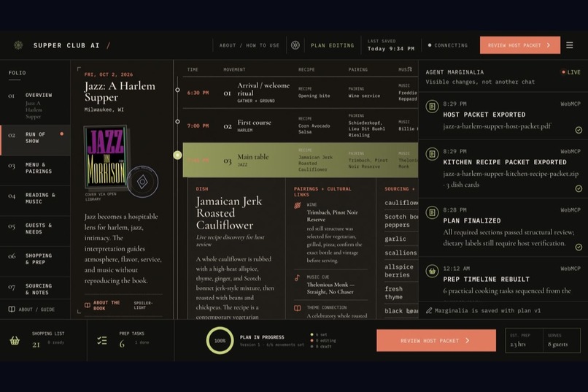Click the Live indicator in Agent Marginalia
Screen dimensions: 588x392
pyautogui.click(x=570, y=72)
